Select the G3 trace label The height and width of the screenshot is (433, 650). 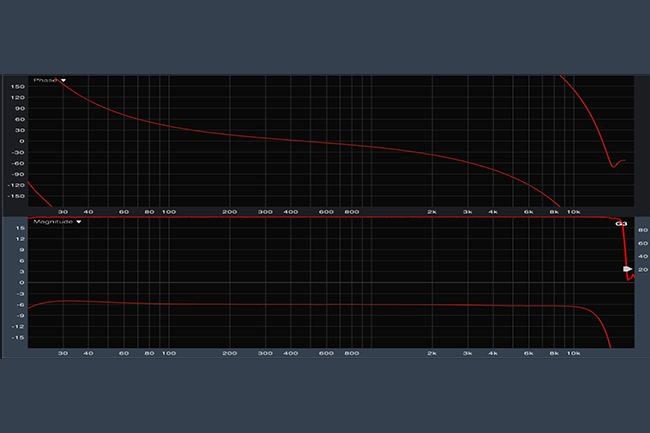click(620, 224)
